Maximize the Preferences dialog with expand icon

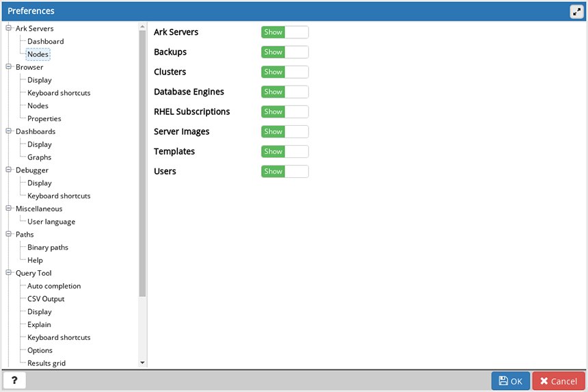(577, 12)
